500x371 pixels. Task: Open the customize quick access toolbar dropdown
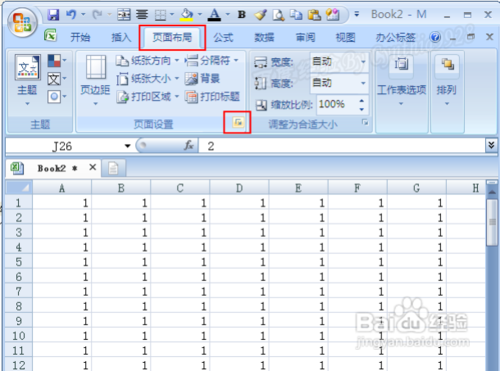357,14
